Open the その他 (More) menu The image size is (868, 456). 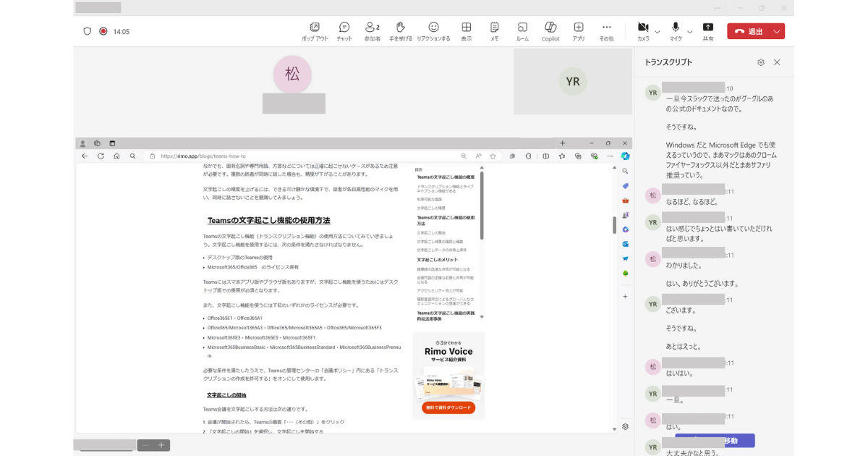pos(606,30)
